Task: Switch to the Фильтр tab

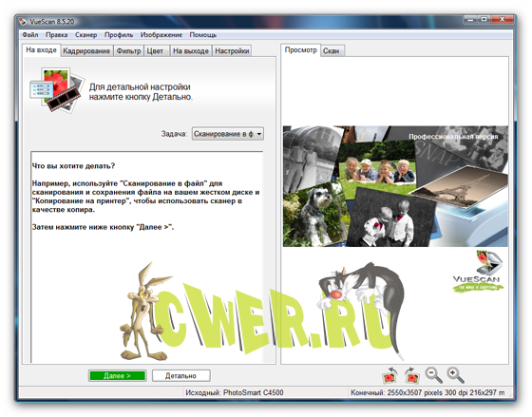Action: (128, 51)
